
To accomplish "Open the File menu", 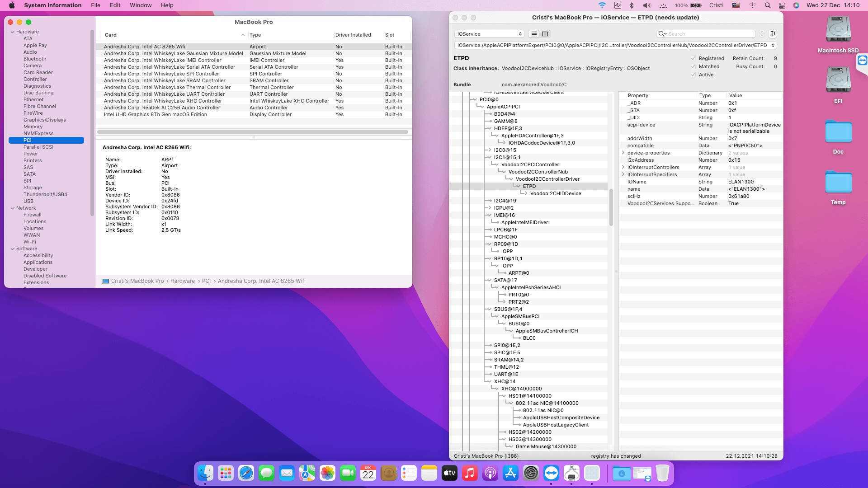I will (x=95, y=5).
